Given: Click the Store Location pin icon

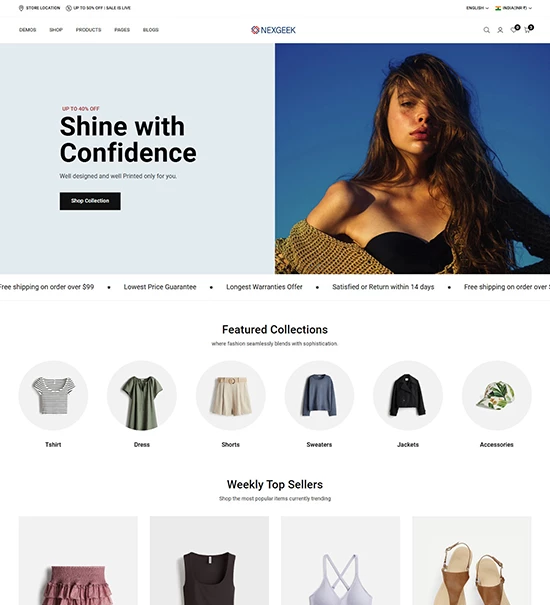Looking at the screenshot, I should tap(21, 8).
